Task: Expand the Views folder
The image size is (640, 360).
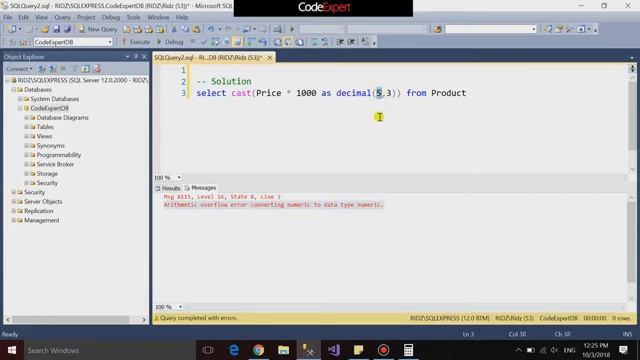Action: pyautogui.click(x=26, y=136)
